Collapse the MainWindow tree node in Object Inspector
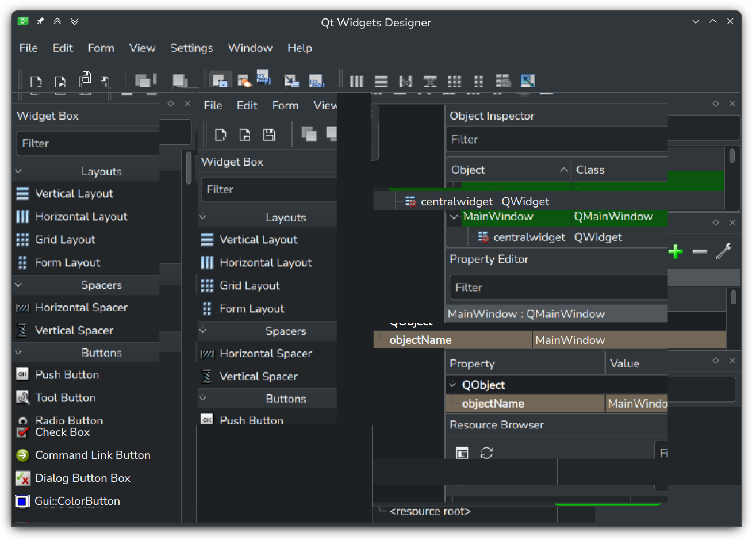 [x=454, y=217]
